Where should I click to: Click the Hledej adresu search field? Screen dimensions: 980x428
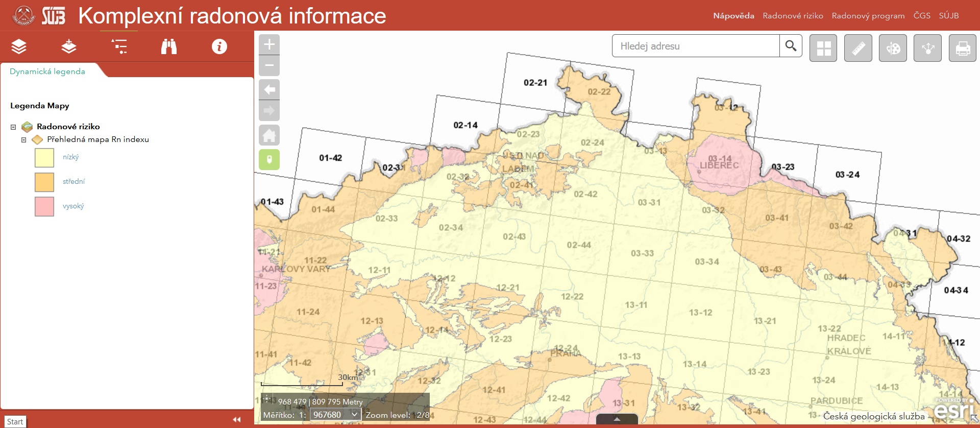696,46
